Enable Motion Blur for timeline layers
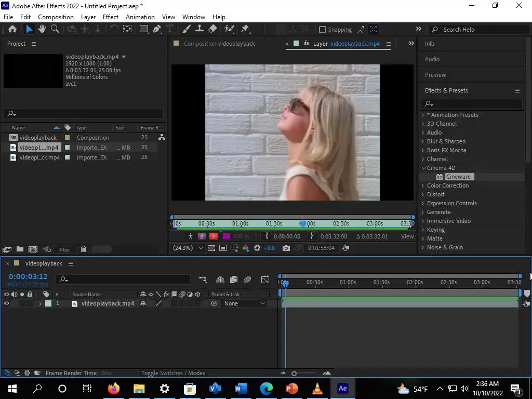532x399 pixels. (247, 280)
